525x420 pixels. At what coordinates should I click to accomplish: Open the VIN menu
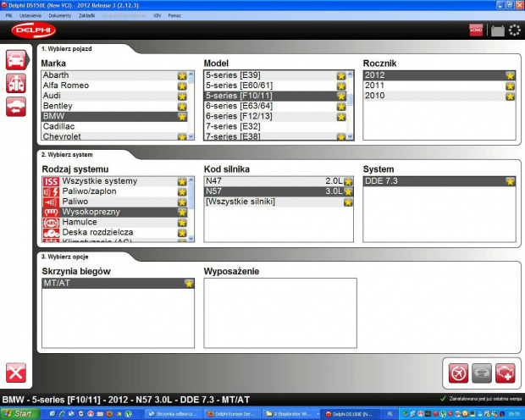pyautogui.click(x=157, y=16)
